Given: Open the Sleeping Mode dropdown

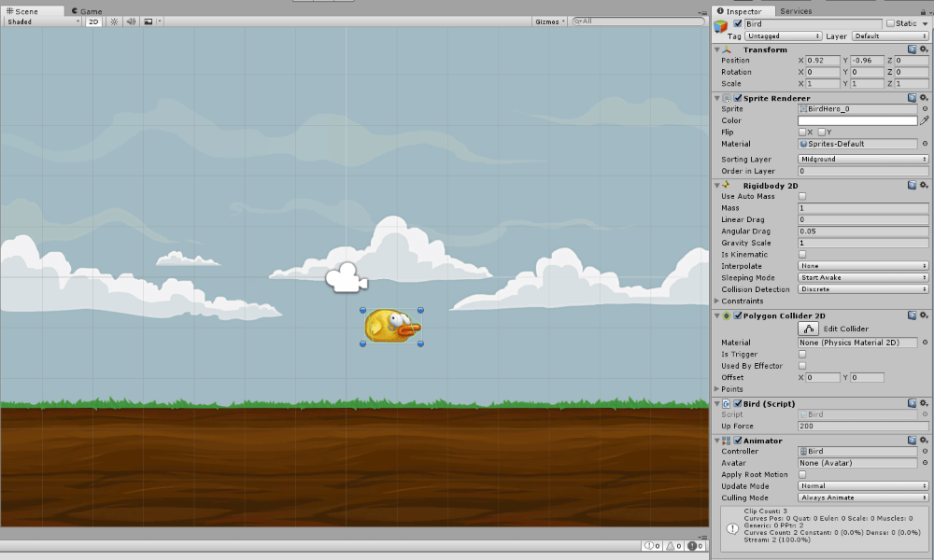Looking at the screenshot, I should tap(863, 277).
